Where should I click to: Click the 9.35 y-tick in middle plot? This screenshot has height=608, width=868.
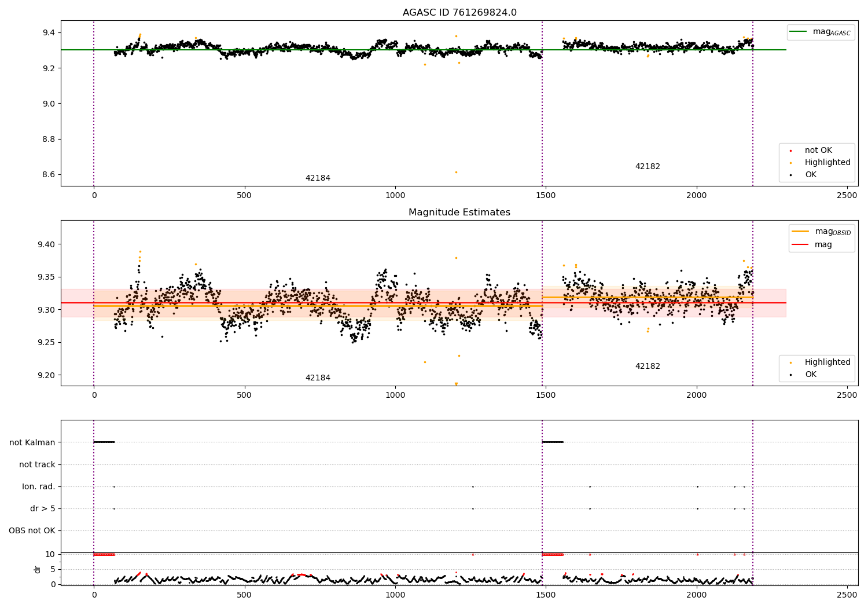pyautogui.click(x=46, y=277)
